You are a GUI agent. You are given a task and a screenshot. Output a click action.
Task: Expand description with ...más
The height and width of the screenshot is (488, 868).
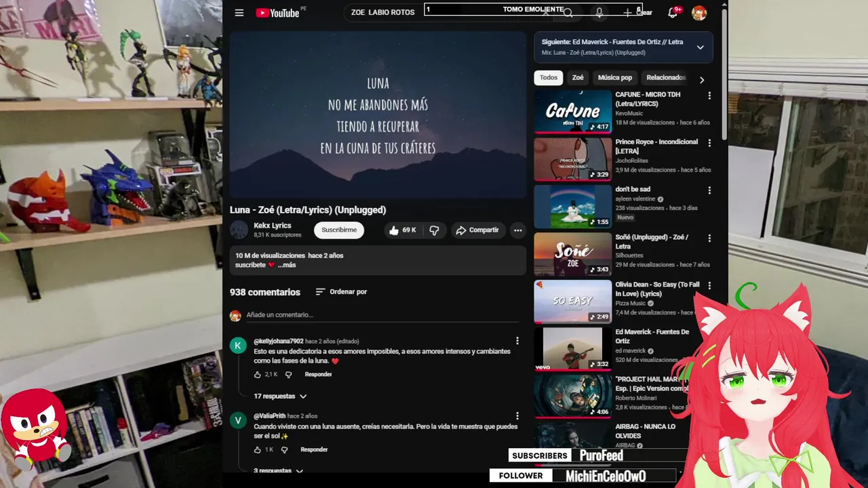[286, 265]
